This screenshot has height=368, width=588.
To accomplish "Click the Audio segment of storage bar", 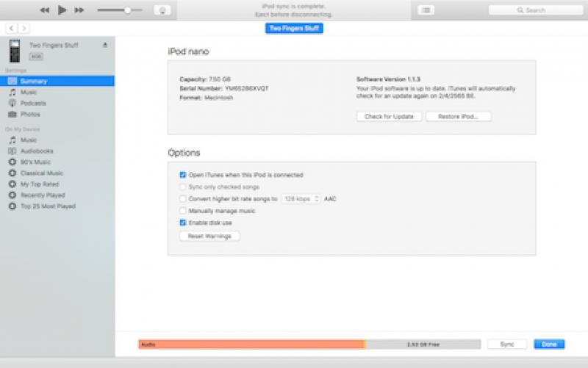I will 251,344.
